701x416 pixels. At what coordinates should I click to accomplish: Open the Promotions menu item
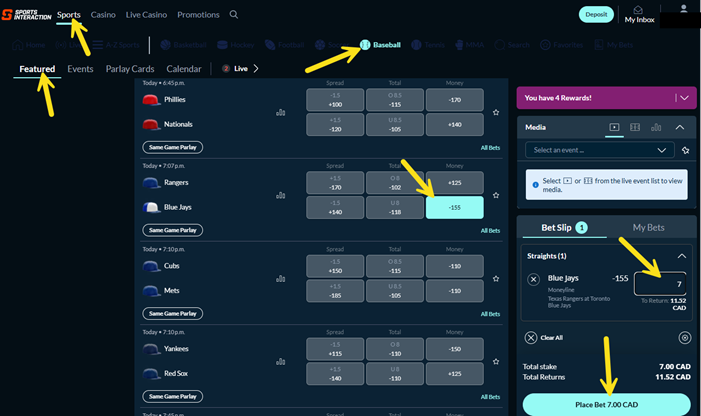tap(198, 15)
